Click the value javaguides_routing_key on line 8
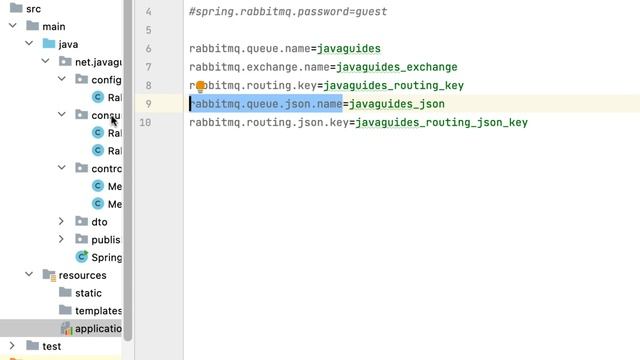 pyautogui.click(x=393, y=85)
